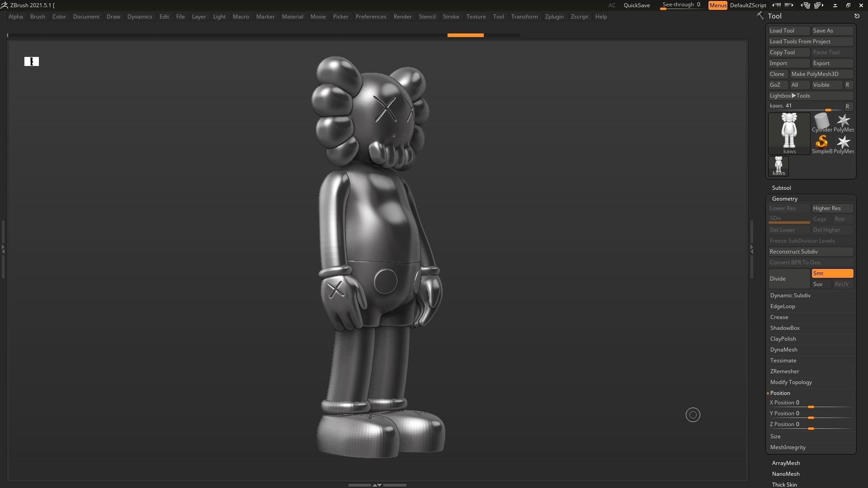Click Make PolyMesh3D button
868x488 pixels.
(x=821, y=74)
